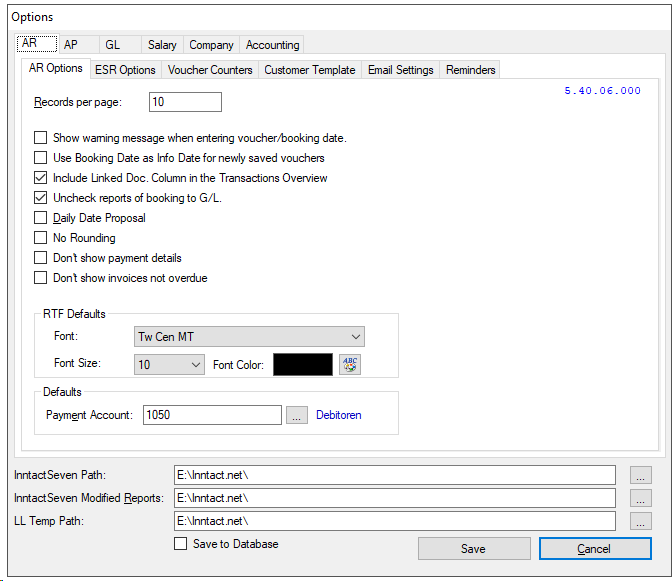Click the LL Temp Path text field
The height and width of the screenshot is (581, 672).
tap(395, 521)
